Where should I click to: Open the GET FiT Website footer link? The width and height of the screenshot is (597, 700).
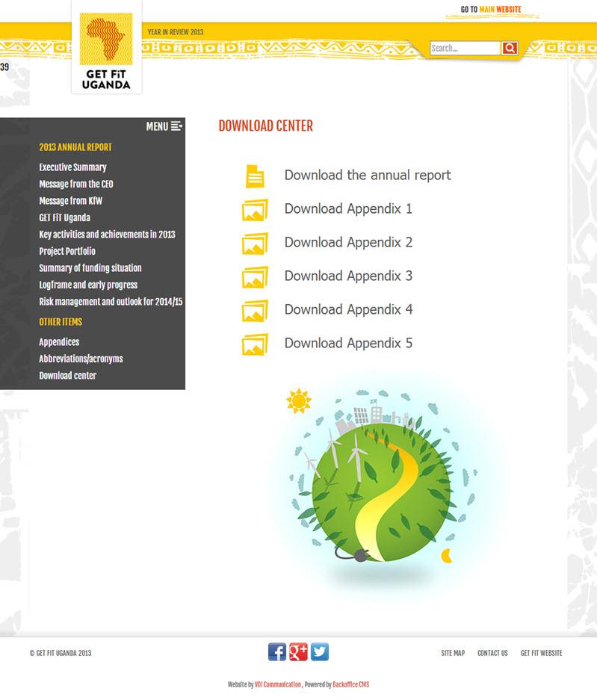[541, 653]
